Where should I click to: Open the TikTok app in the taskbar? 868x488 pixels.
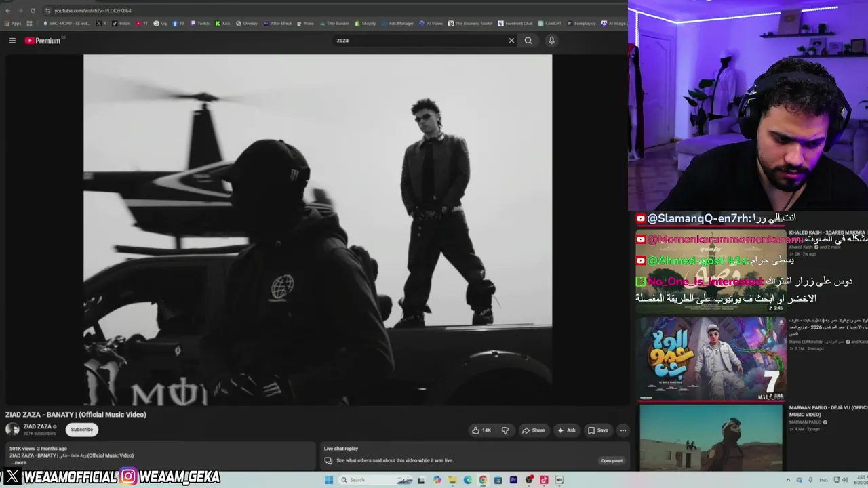(x=544, y=480)
